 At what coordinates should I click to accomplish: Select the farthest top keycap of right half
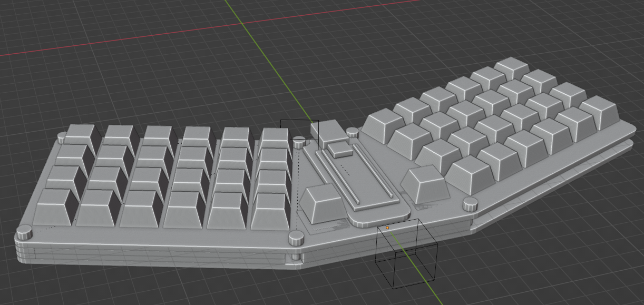click(x=512, y=69)
